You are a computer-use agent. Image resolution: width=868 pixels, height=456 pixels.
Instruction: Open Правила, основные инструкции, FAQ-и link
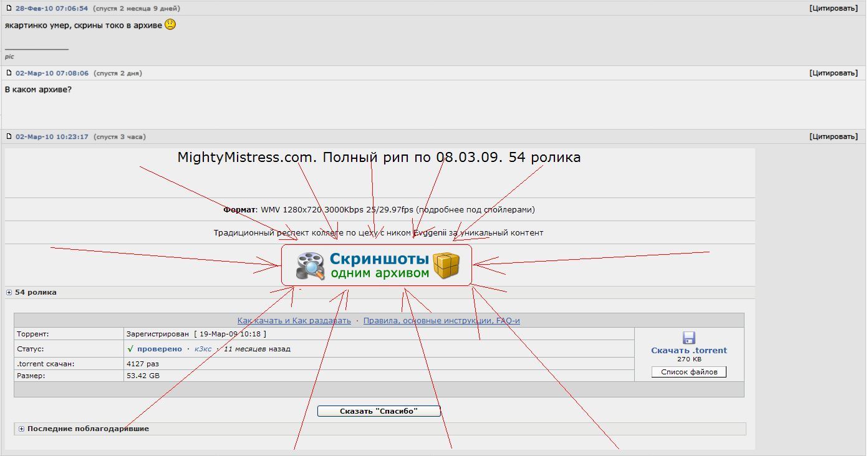[x=441, y=321]
